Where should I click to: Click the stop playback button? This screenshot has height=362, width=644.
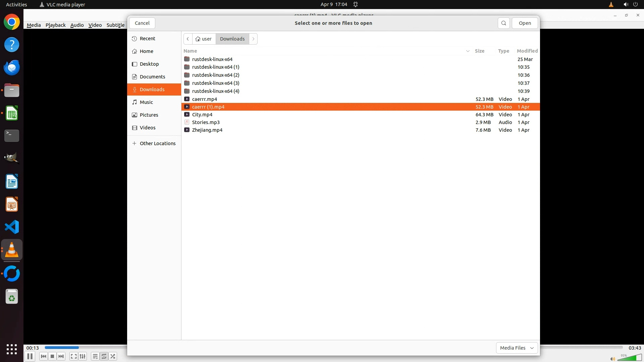[52, 356]
